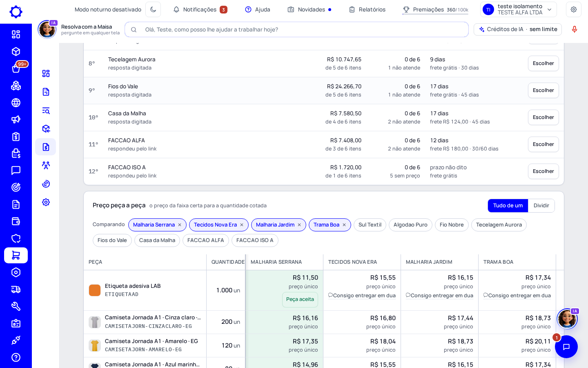This screenshot has width=588, height=368.
Task: Open Notificações bell menu
Action: (x=200, y=9)
